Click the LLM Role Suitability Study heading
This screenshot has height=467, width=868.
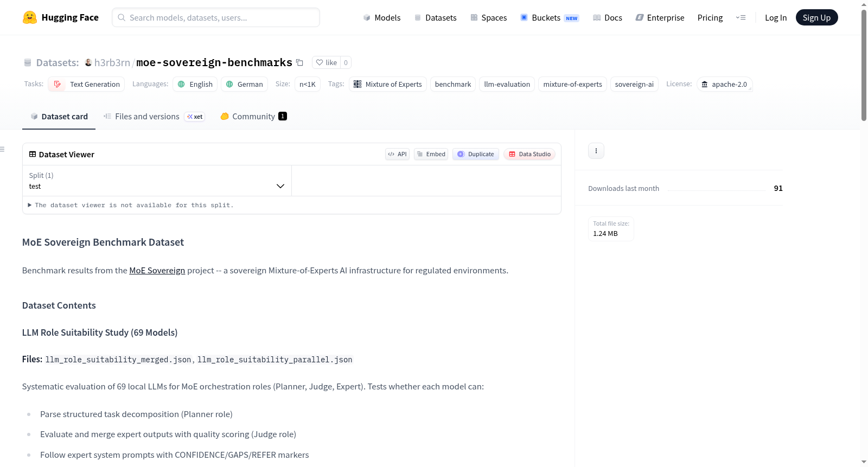[100, 332]
